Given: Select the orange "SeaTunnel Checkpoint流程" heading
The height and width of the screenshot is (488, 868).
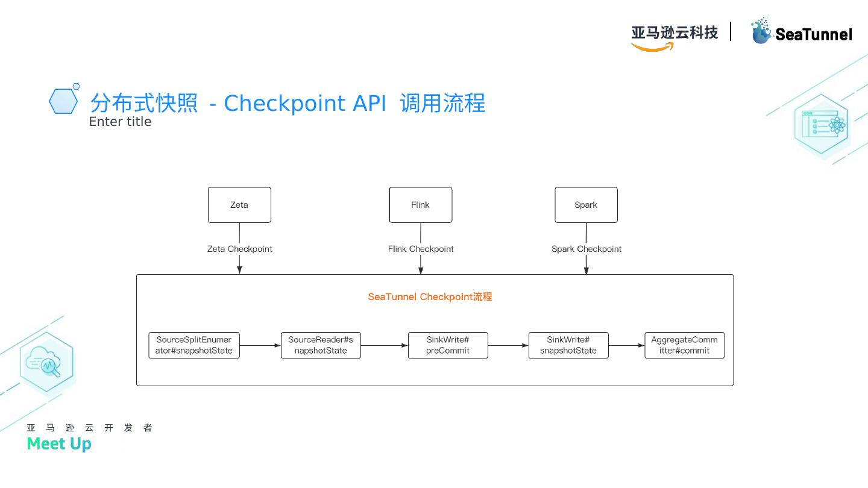Looking at the screenshot, I should click(x=430, y=296).
